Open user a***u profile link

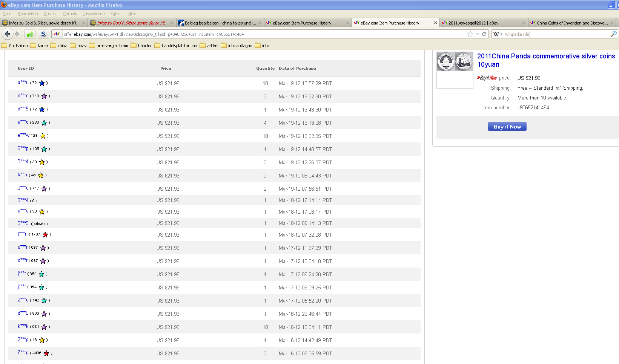pyautogui.click(x=23, y=83)
